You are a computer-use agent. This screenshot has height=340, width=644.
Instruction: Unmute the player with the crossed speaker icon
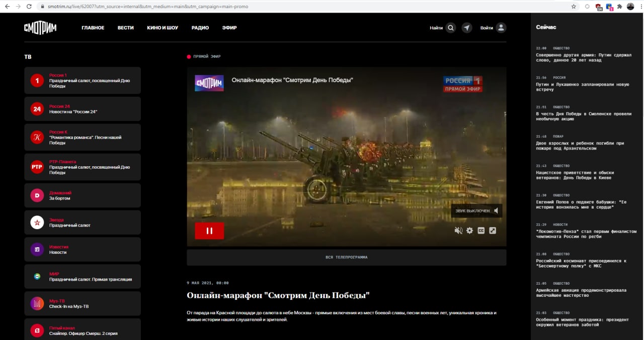click(x=458, y=230)
